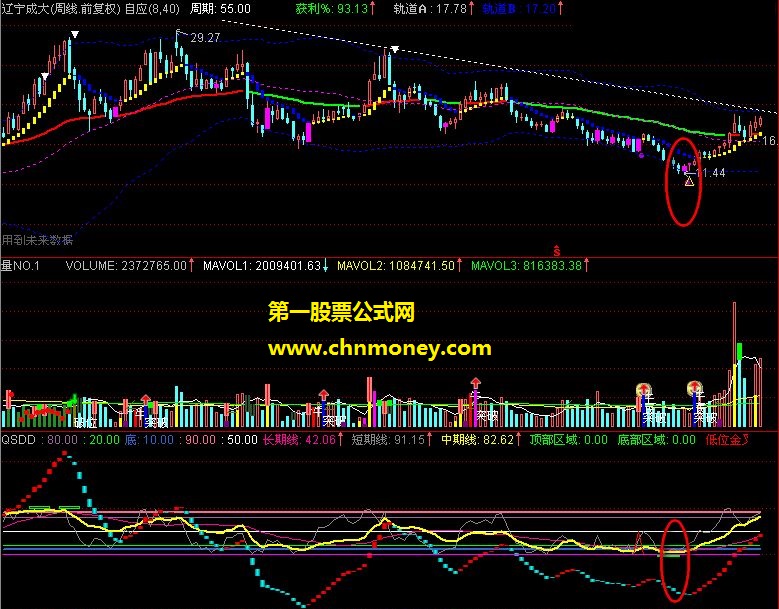This screenshot has height=609, width=779.
Task: Click the 获利%: 93.13 readout
Action: [x=335, y=8]
